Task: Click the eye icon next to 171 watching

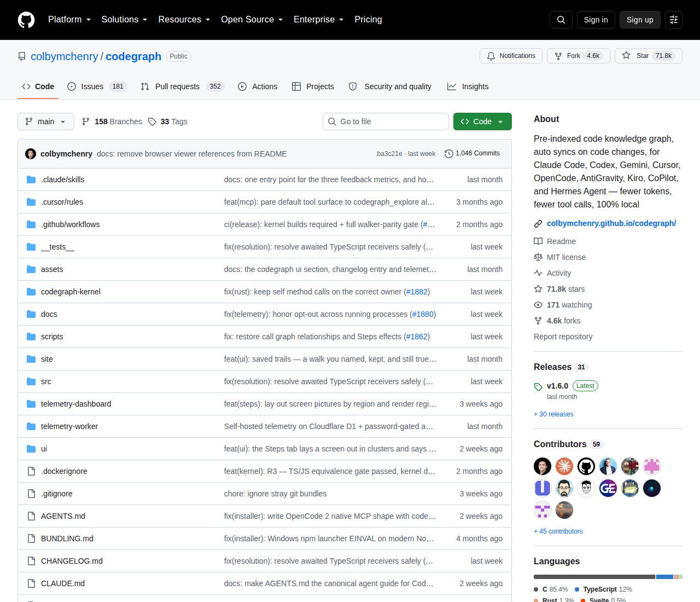Action: [538, 305]
